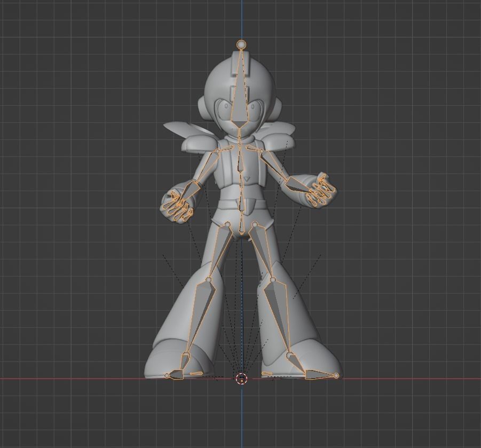Click the finger bones of the screen-right hand
This screenshot has height=448, width=481.
320,191
